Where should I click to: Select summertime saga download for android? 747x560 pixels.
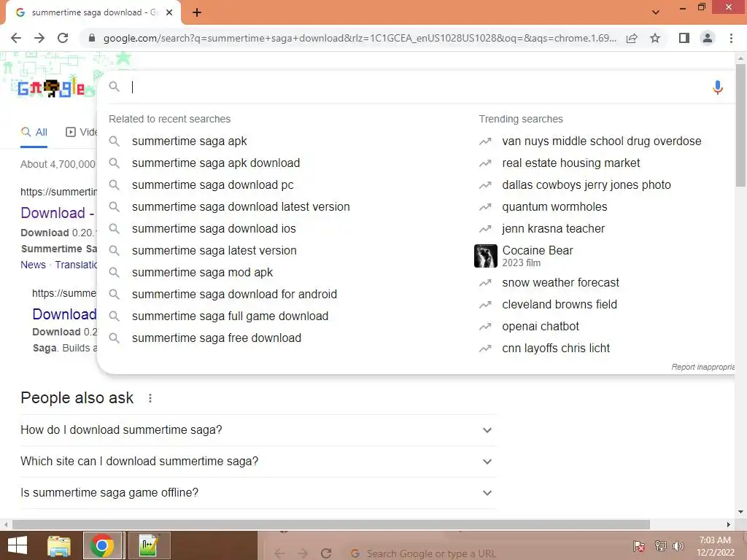point(234,295)
